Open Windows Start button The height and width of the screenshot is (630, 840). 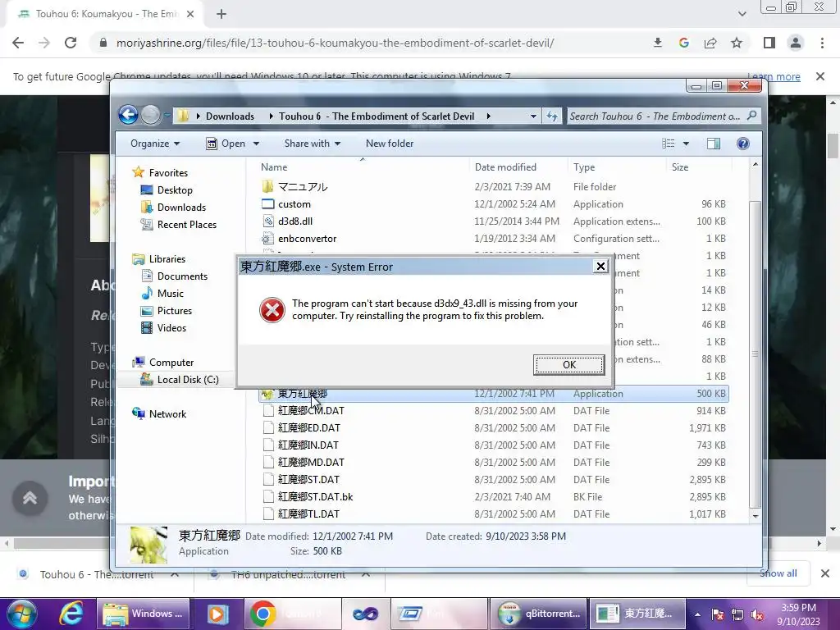pyautogui.click(x=21, y=614)
